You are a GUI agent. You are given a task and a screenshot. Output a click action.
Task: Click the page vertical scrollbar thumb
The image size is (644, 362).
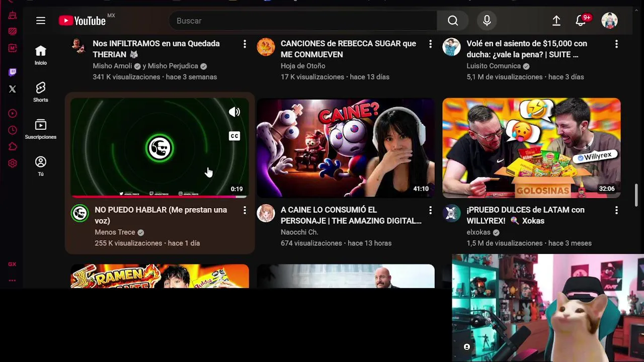click(636, 195)
